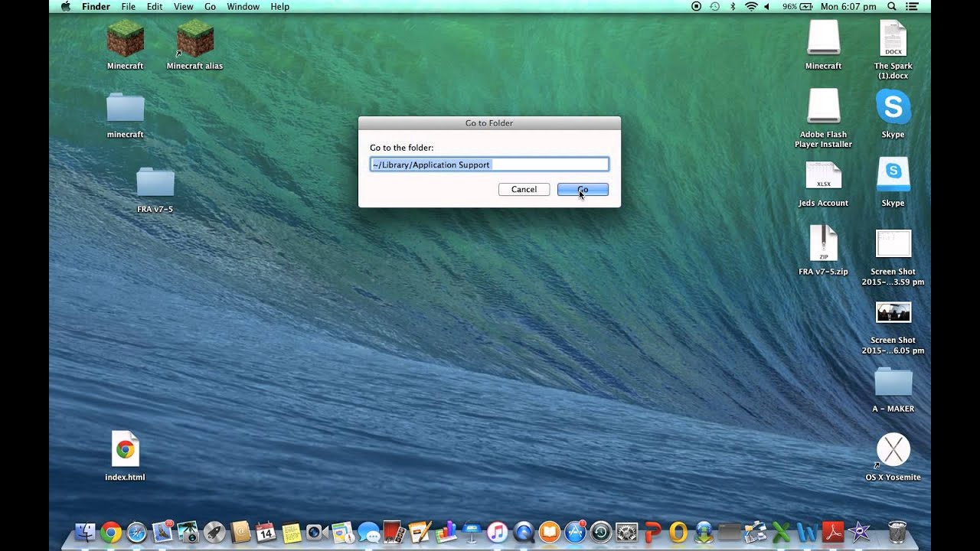The image size is (980, 551).
Task: Open Maps from the Dock
Action: point(343,532)
